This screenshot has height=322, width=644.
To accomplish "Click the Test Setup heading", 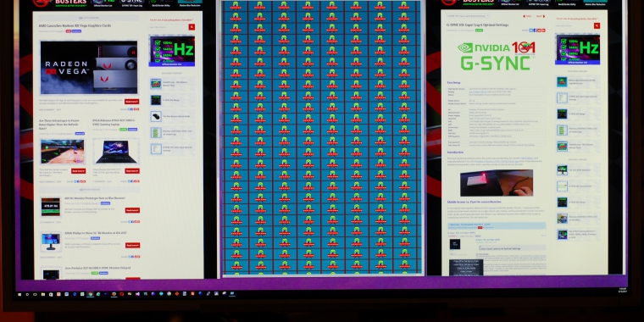I will pyautogui.click(x=454, y=82).
